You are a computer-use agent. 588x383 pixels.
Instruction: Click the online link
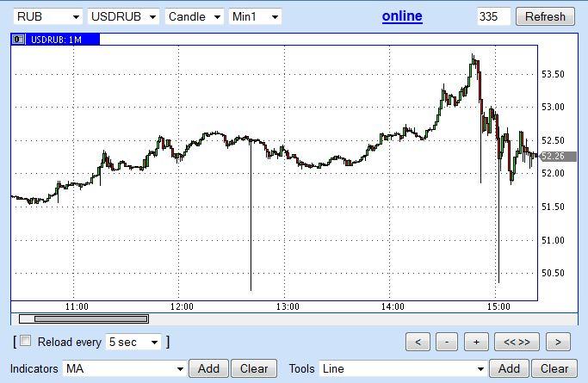[402, 16]
